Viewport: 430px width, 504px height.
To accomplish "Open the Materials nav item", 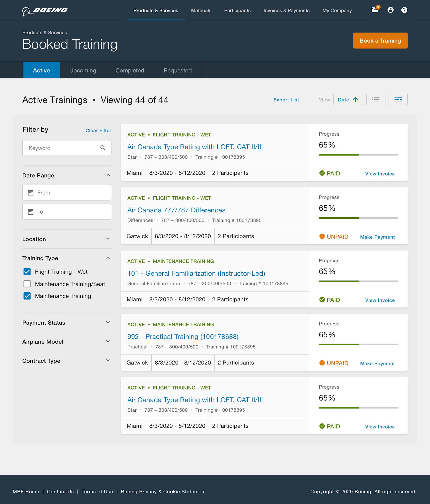I will coord(201,11).
